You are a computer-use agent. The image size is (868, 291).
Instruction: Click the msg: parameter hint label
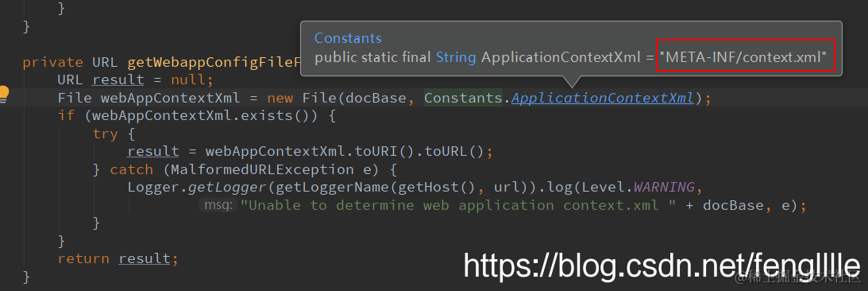coord(218,205)
